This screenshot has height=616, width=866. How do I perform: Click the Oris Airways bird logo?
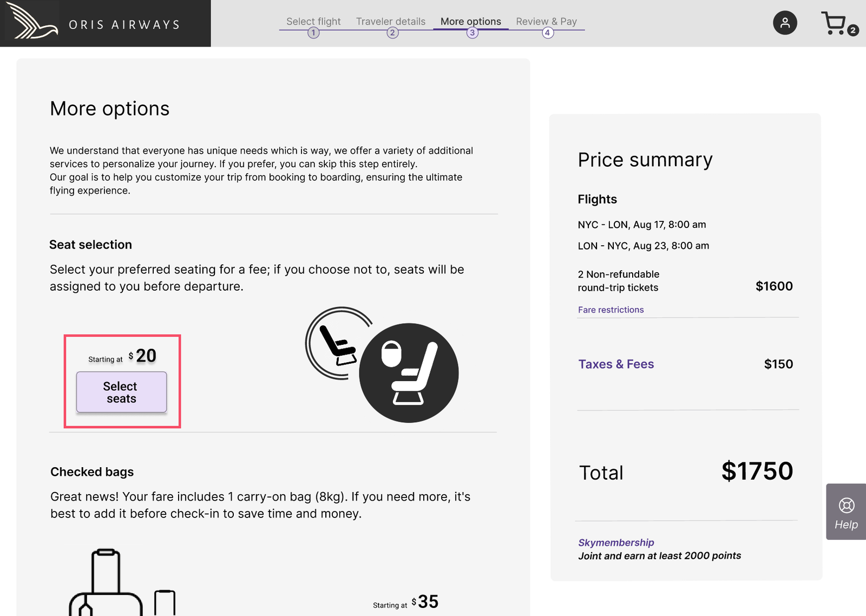(x=32, y=23)
